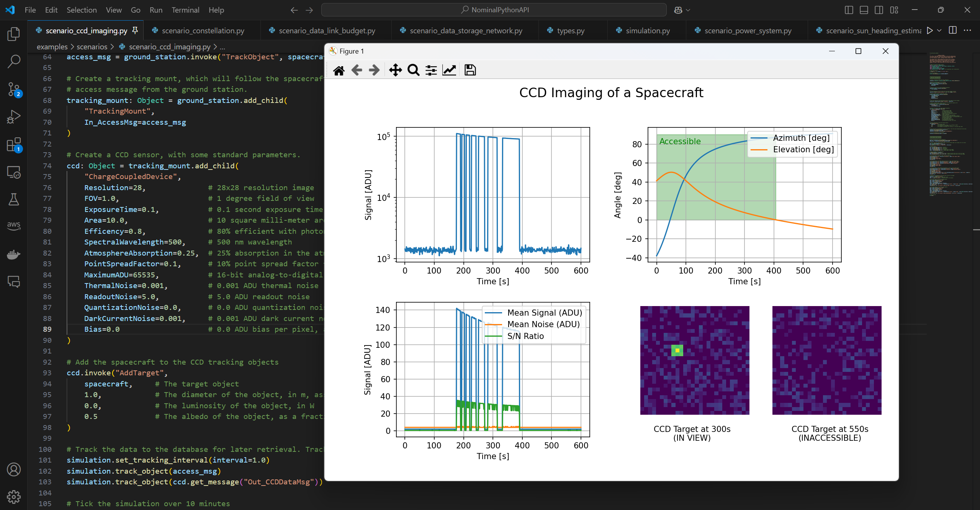Click the scenarios breadcrumb folder
This screenshot has width=980, height=510.
[x=92, y=47]
